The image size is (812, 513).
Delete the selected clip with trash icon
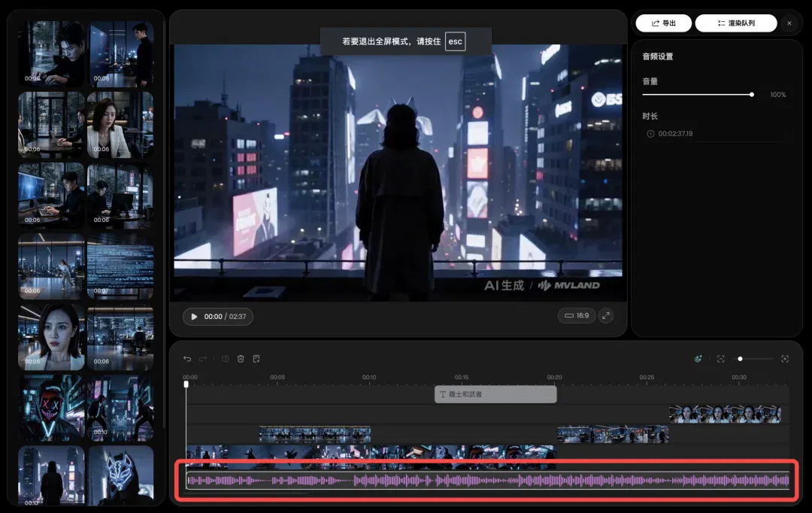(x=241, y=359)
